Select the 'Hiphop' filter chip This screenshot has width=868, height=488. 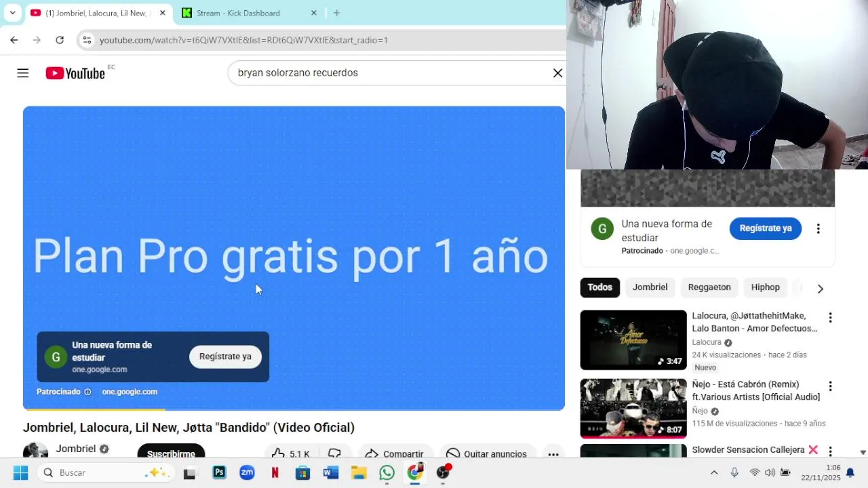tap(765, 287)
